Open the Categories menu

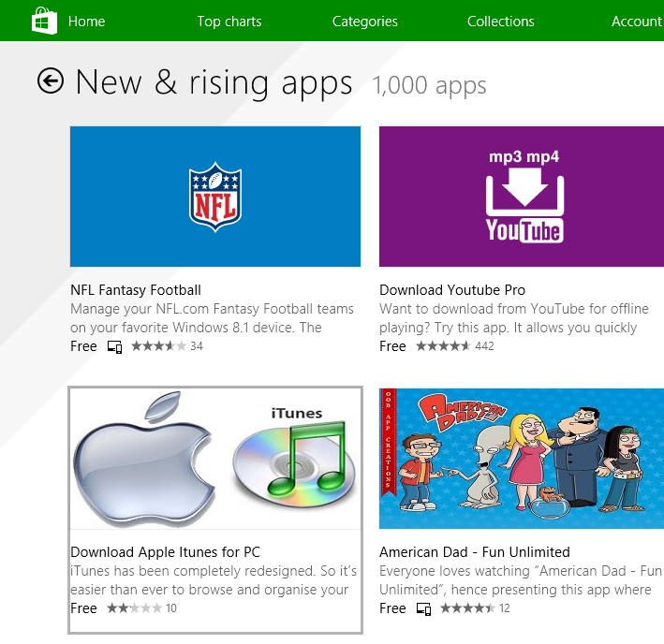point(364,22)
